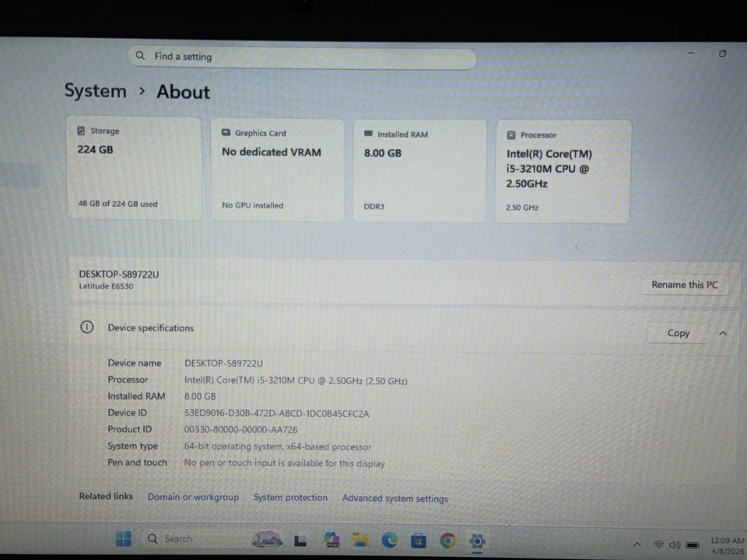Image resolution: width=747 pixels, height=560 pixels.
Task: Select the Product ID 00330-80000-00000-AA726 text
Action: click(x=240, y=429)
